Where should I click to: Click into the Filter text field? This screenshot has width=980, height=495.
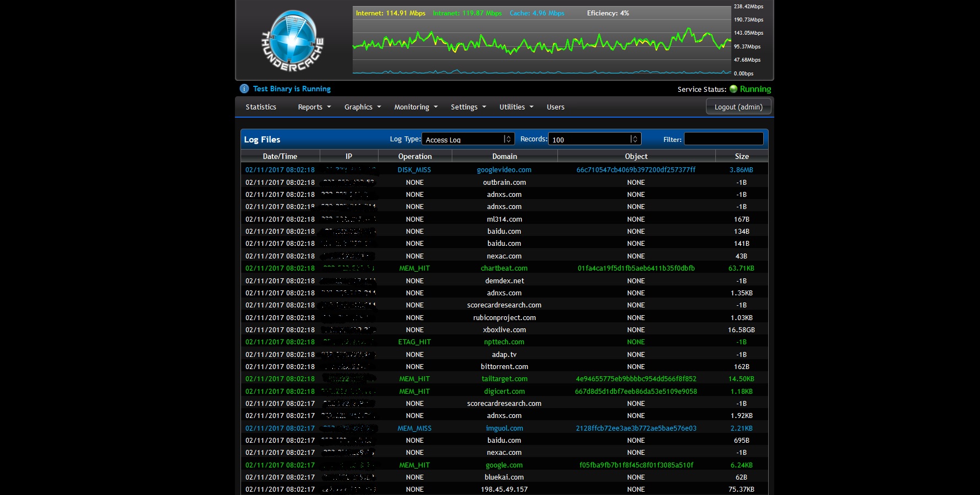tap(723, 139)
